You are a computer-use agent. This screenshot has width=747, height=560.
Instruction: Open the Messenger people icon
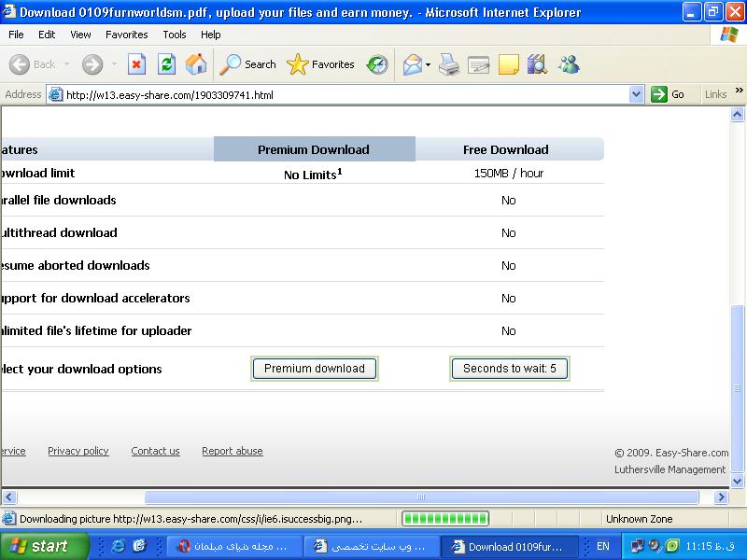[569, 64]
